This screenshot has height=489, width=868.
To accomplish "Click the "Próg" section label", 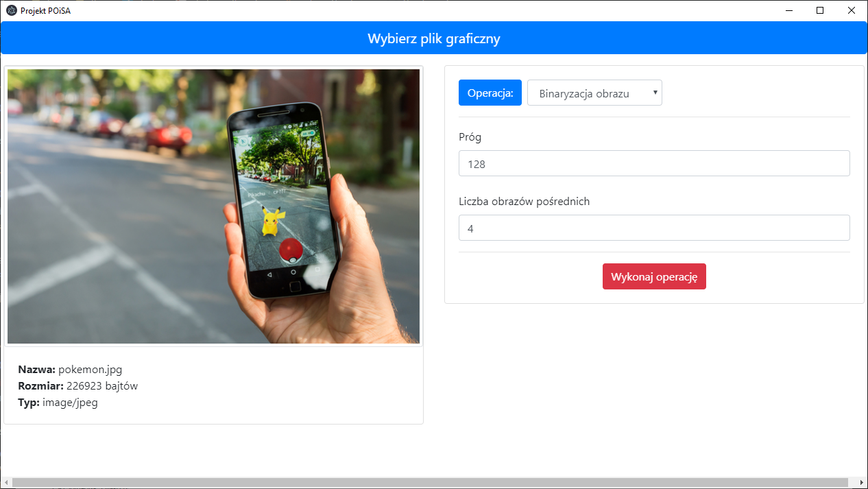I will click(470, 136).
